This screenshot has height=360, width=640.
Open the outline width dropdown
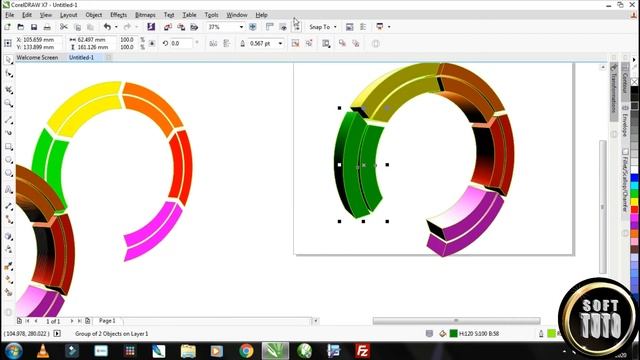tap(280, 43)
